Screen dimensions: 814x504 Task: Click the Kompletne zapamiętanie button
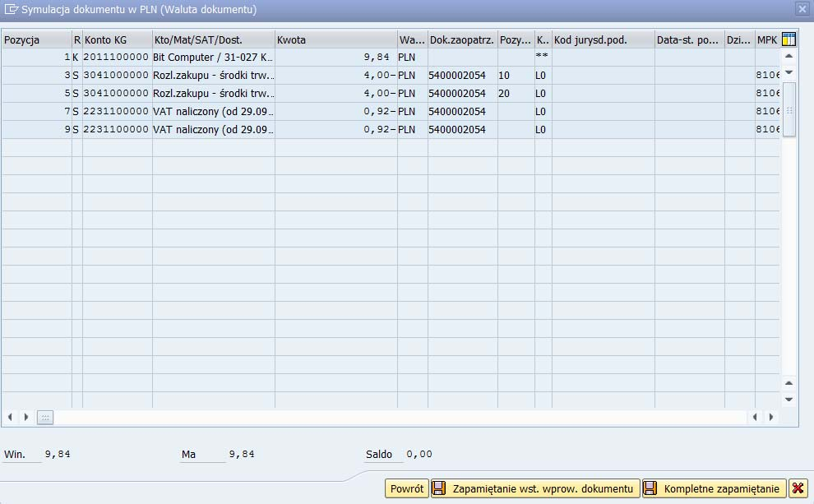714,488
